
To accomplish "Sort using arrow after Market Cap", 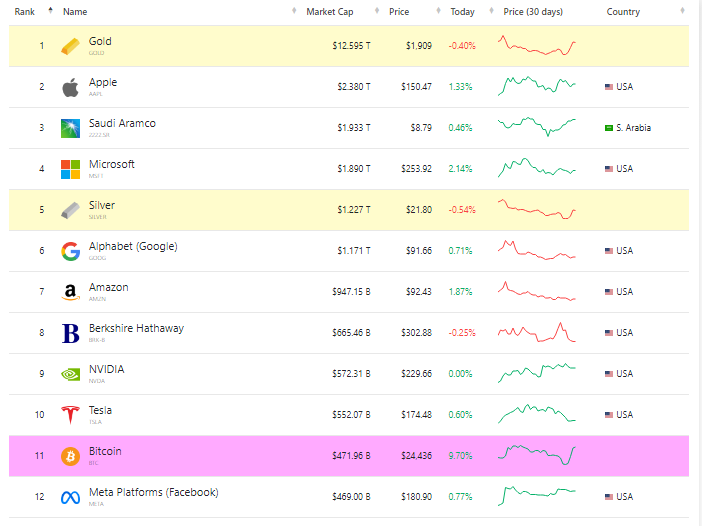I will coord(377,10).
